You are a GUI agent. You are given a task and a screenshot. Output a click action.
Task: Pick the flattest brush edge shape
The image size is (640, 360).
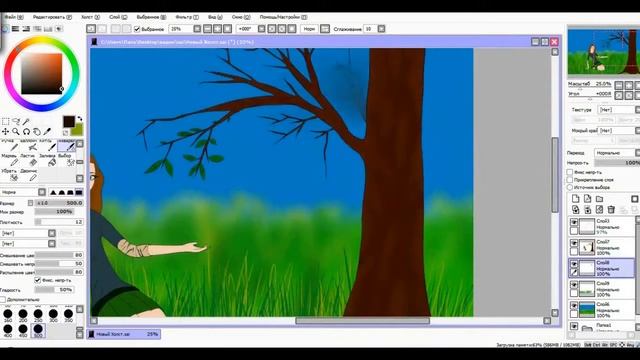[x=78, y=192]
